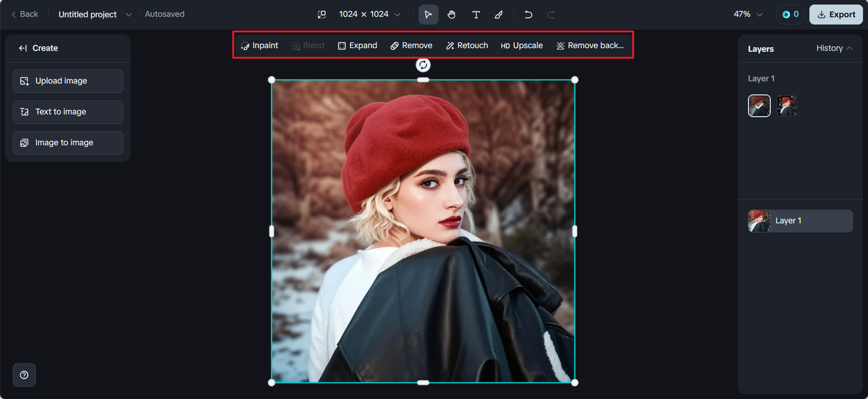Viewport: 868px width, 399px height.
Task: Collapse the Create panel
Action: pyautogui.click(x=23, y=48)
